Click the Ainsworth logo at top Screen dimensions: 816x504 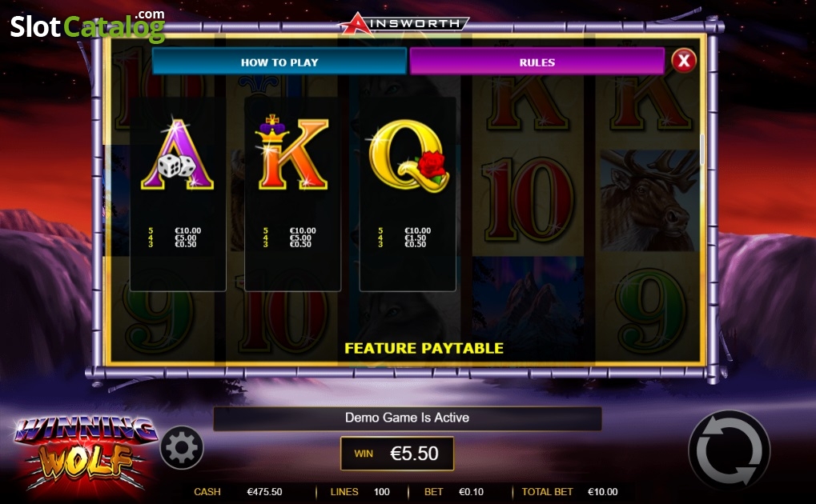[x=404, y=23]
